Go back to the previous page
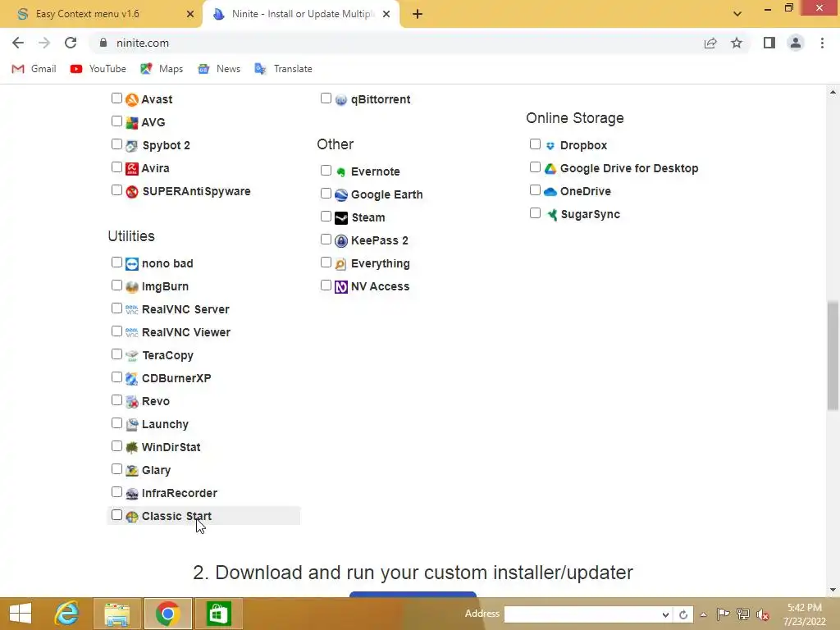This screenshot has width=840, height=630. [18, 43]
